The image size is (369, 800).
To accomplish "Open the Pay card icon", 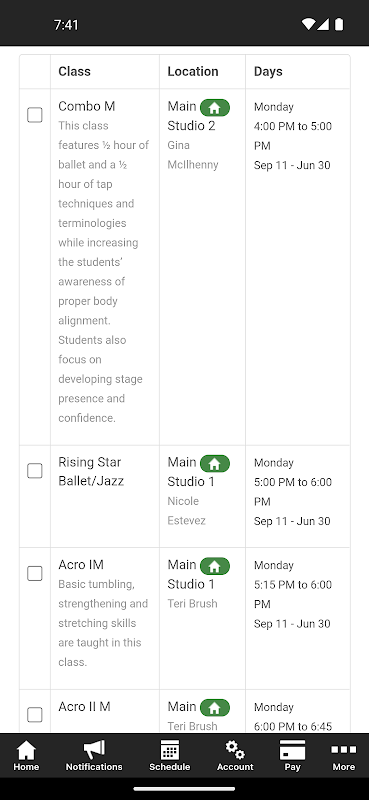I will click(x=292, y=750).
